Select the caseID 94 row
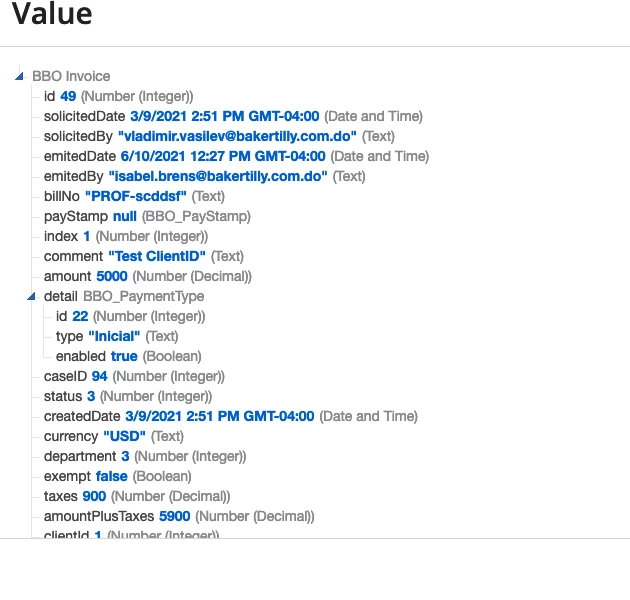The height and width of the screenshot is (600, 630). (x=134, y=376)
